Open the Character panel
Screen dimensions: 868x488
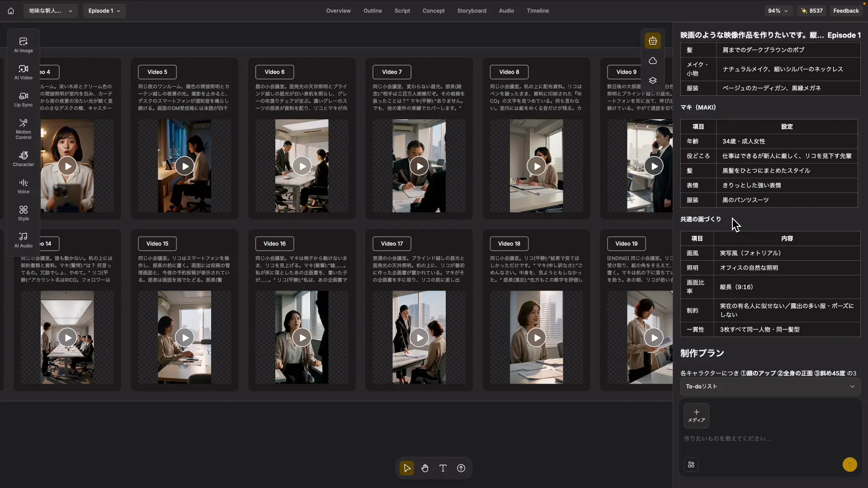[x=24, y=159]
